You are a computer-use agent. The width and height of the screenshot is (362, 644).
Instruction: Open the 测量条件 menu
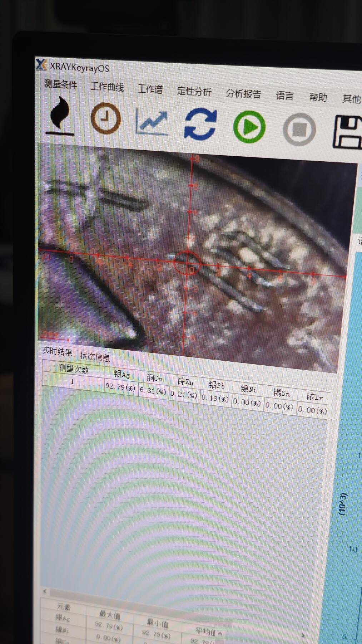60,84
